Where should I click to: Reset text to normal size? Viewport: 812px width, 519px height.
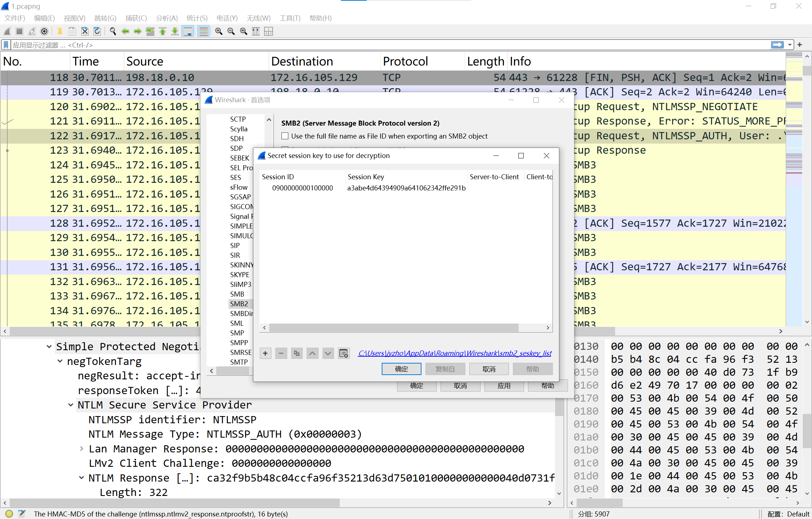pyautogui.click(x=244, y=32)
